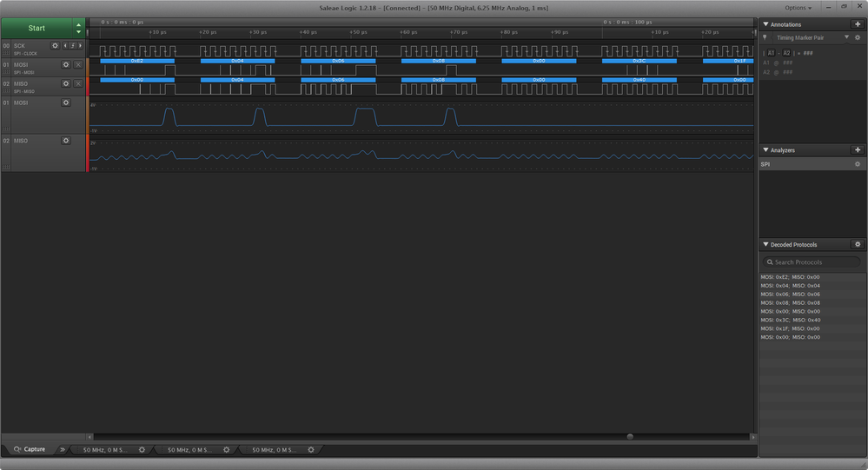The width and height of the screenshot is (868, 470).
Task: Switch to the Capture tab
Action: (30, 449)
